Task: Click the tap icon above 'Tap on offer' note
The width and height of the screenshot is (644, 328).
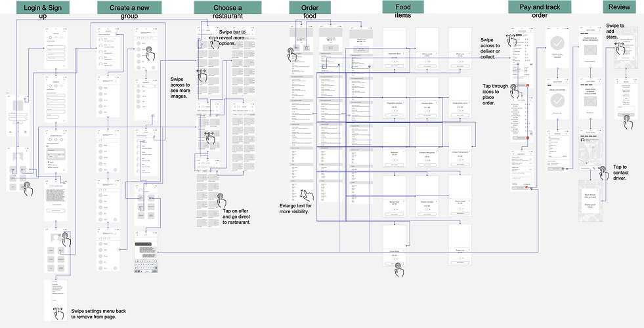Action: (221, 199)
